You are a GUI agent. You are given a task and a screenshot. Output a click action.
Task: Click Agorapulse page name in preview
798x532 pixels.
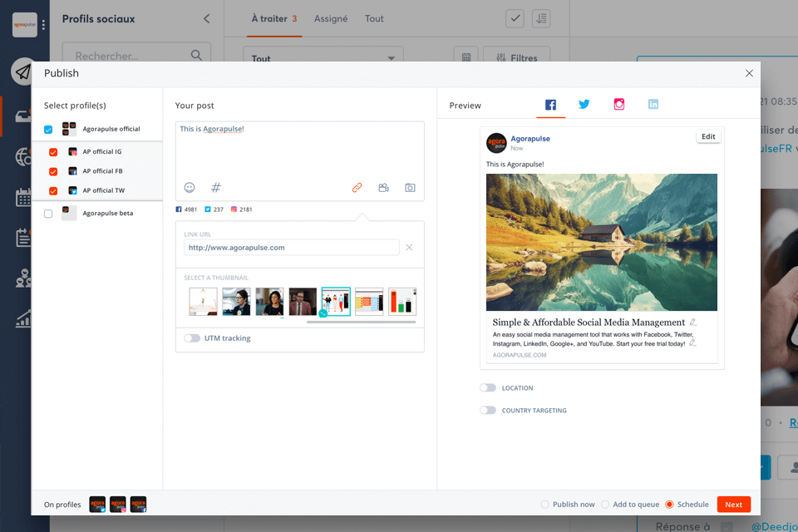click(x=530, y=139)
